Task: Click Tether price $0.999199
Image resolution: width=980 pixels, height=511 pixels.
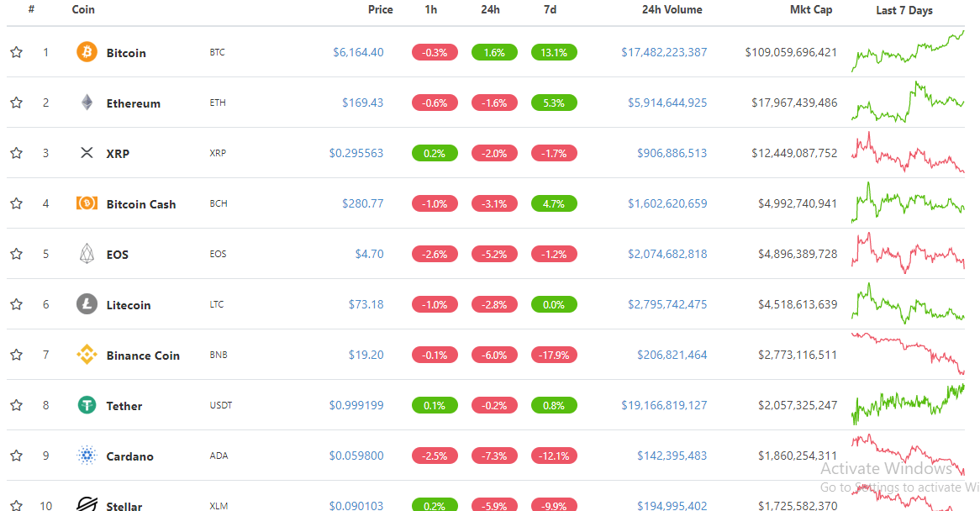Action: [x=356, y=405]
